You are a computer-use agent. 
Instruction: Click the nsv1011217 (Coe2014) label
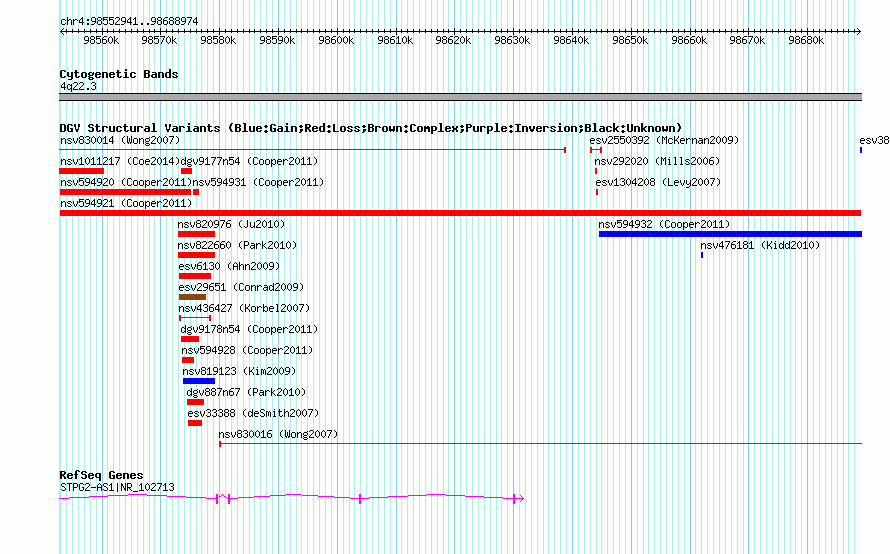tap(120, 161)
